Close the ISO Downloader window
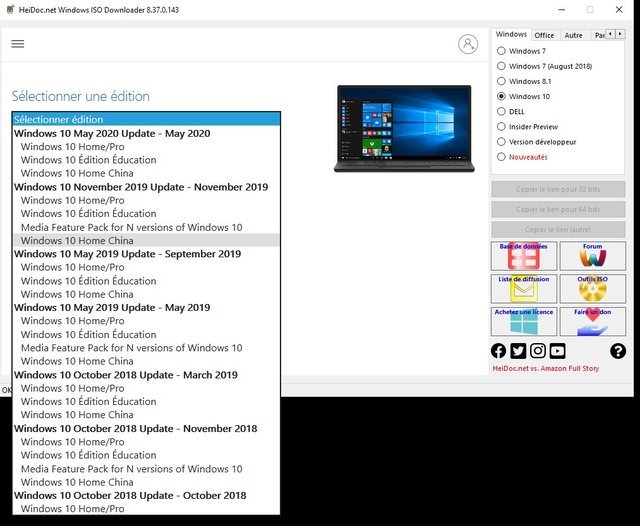 (x=619, y=9)
